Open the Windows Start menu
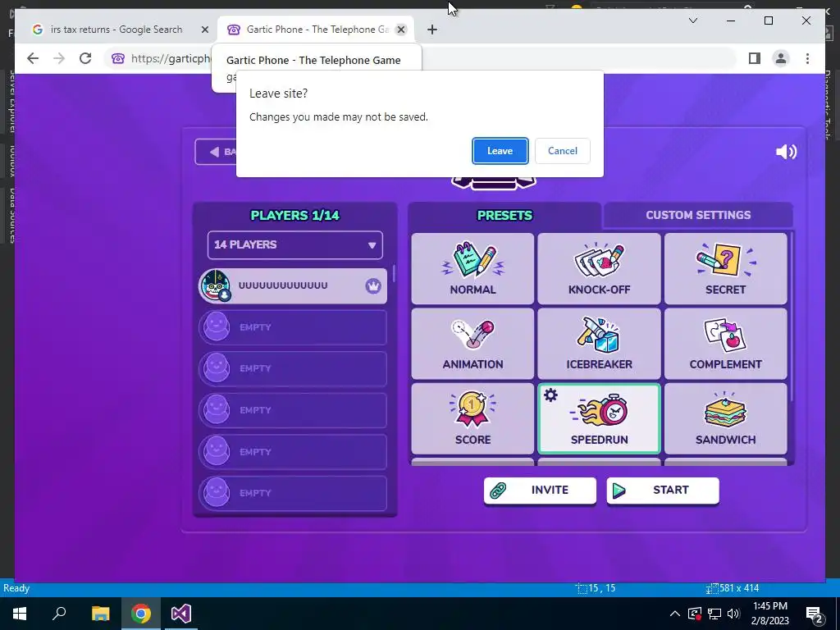The width and height of the screenshot is (840, 630). pos(20,614)
